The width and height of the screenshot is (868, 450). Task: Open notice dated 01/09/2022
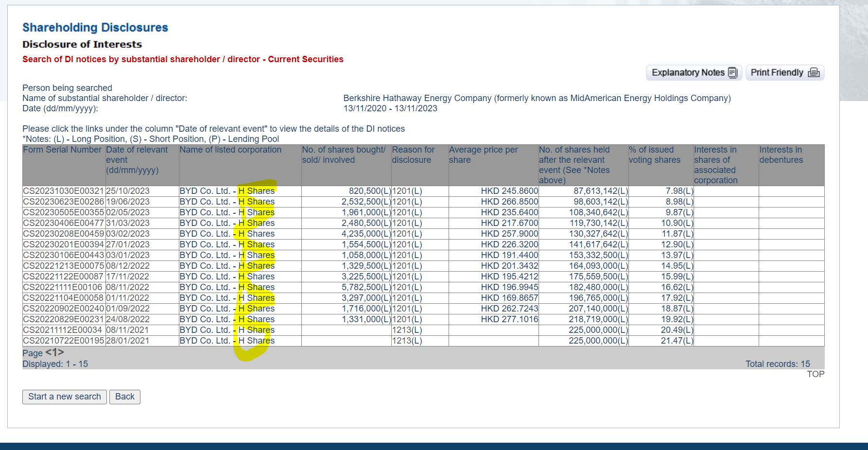[x=128, y=309]
